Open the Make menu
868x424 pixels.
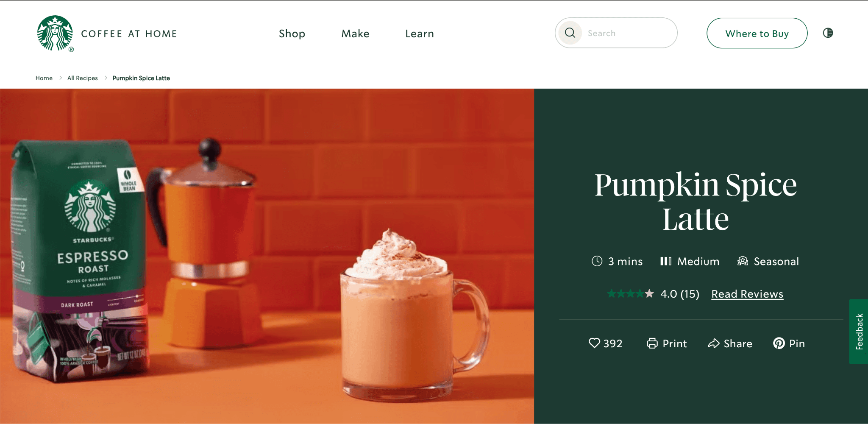pos(355,33)
